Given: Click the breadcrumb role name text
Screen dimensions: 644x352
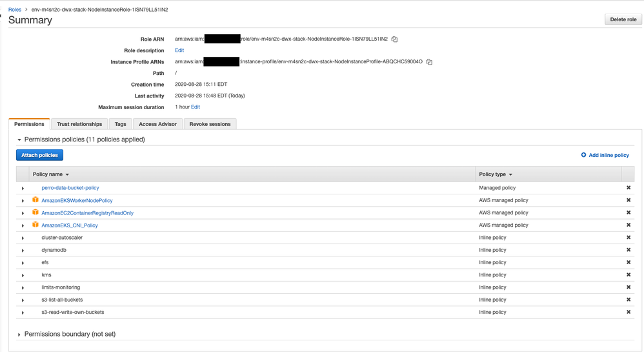Looking at the screenshot, I should pos(99,10).
